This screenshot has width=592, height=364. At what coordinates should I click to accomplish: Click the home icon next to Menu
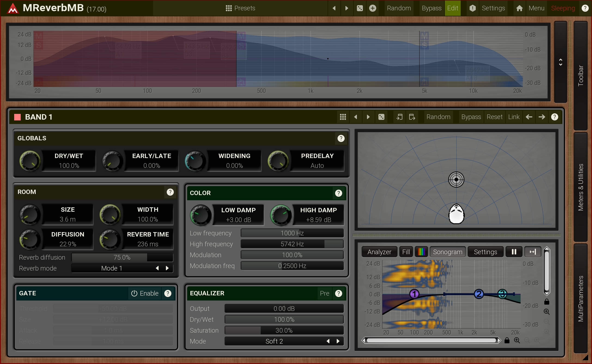tap(519, 8)
